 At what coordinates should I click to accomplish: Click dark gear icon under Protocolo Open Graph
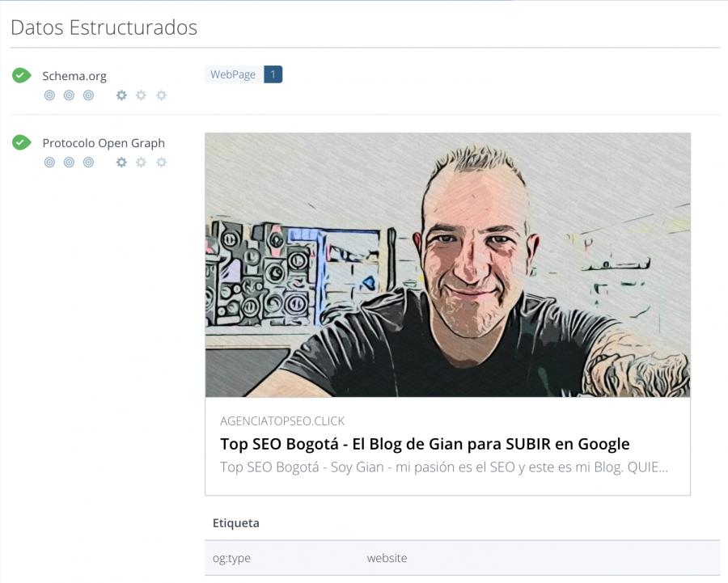(121, 163)
